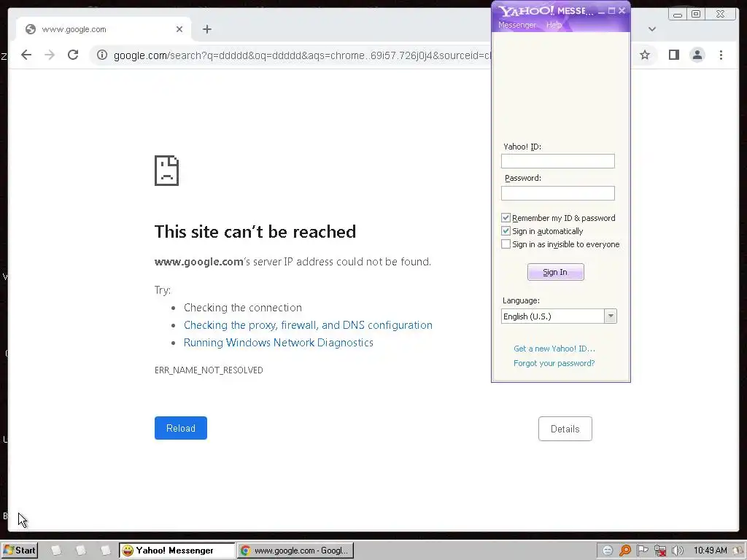Image resolution: width=747 pixels, height=560 pixels.
Task: Open Windows Start button
Action: coord(20,550)
